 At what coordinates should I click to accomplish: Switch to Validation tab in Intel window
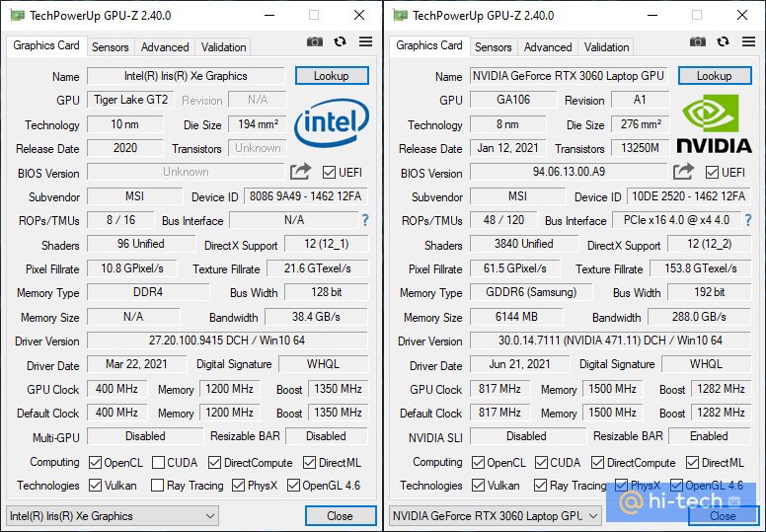[x=224, y=47]
